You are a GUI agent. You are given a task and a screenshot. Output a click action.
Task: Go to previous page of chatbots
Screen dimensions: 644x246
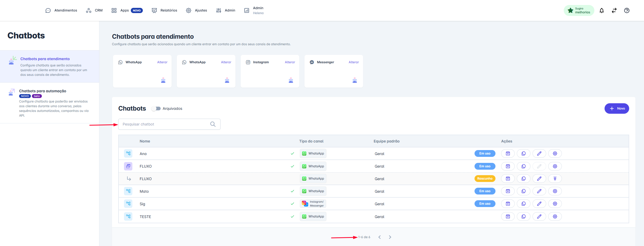380,237
